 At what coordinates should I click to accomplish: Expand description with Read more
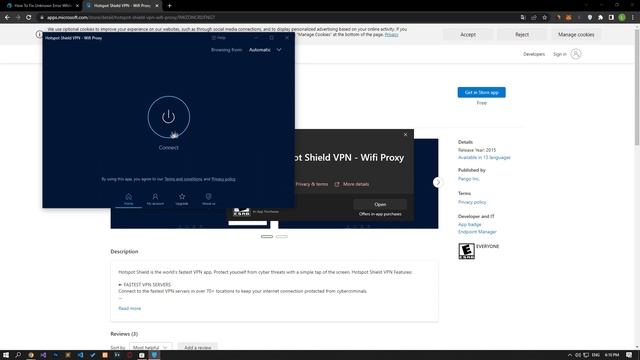[129, 309]
